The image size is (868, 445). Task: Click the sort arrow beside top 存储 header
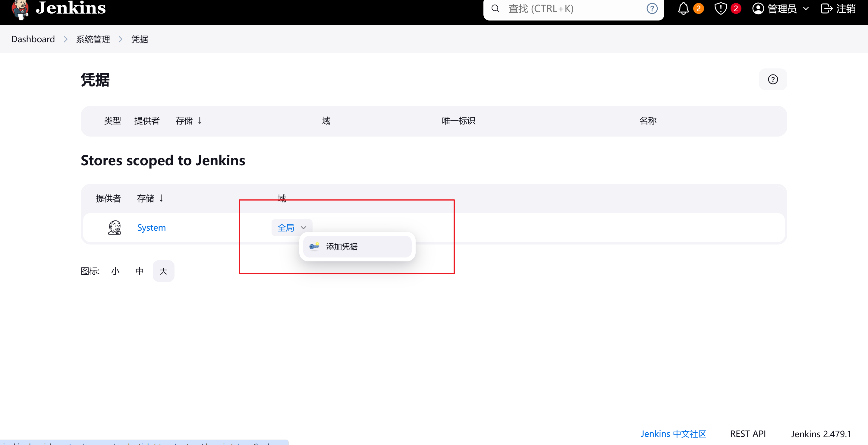tap(200, 120)
